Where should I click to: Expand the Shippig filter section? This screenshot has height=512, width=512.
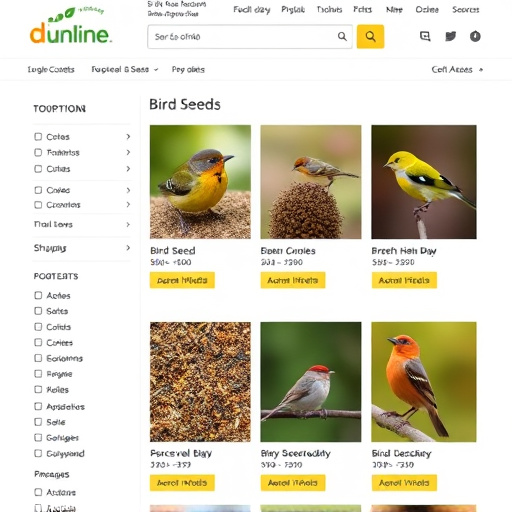82,248
